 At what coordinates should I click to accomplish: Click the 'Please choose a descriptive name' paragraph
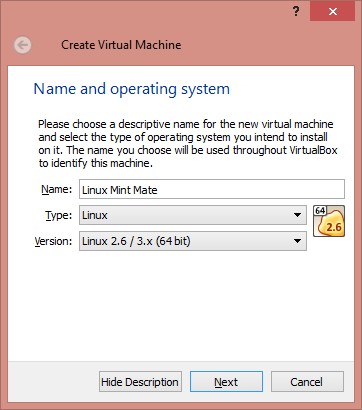(x=188, y=143)
